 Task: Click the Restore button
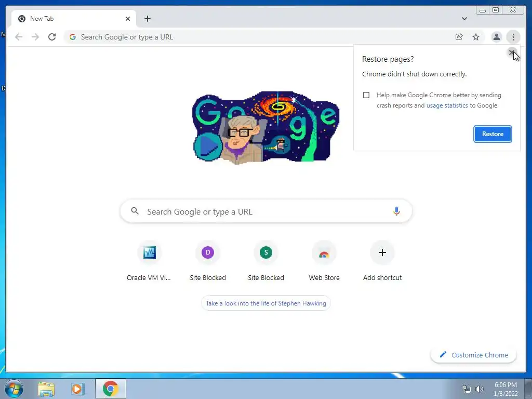tap(493, 134)
